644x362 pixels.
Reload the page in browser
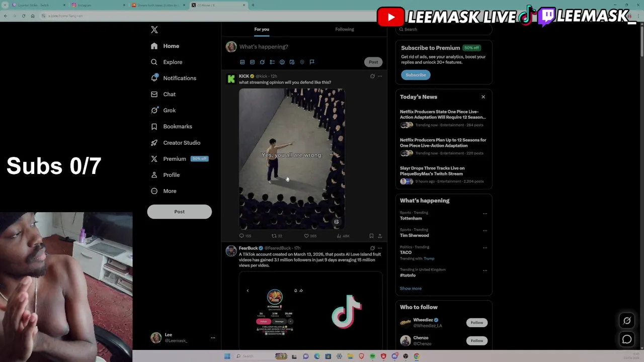[23, 16]
